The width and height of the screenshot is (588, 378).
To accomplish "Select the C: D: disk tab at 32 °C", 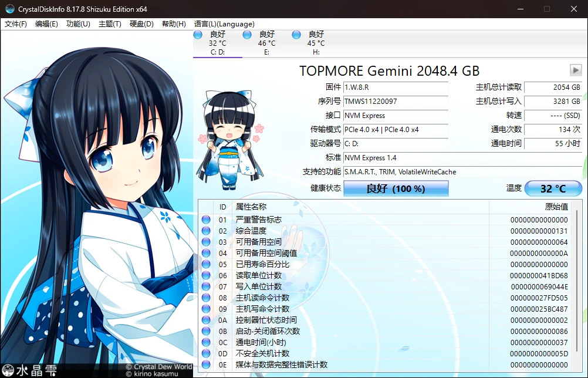I will (x=218, y=43).
